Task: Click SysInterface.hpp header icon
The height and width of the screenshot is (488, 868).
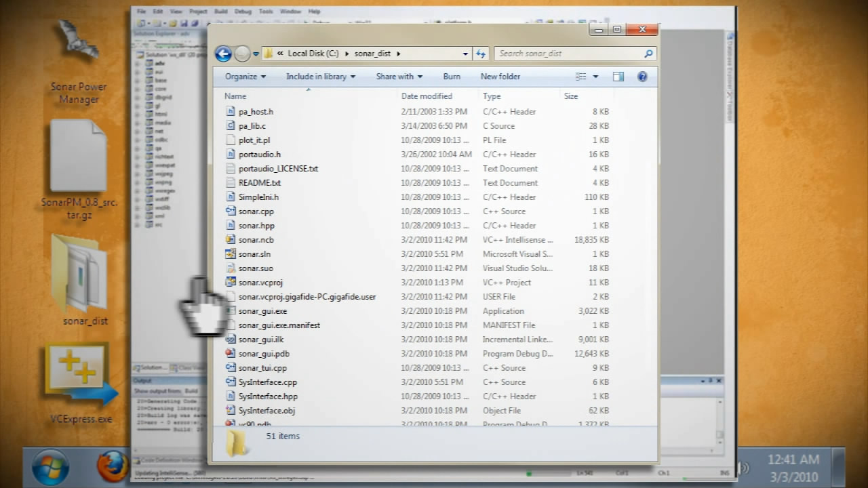Action: (x=231, y=396)
